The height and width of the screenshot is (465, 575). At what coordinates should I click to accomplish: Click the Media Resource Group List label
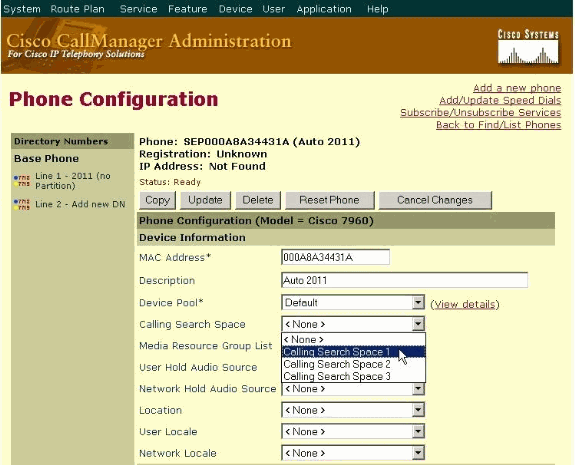coord(206,345)
